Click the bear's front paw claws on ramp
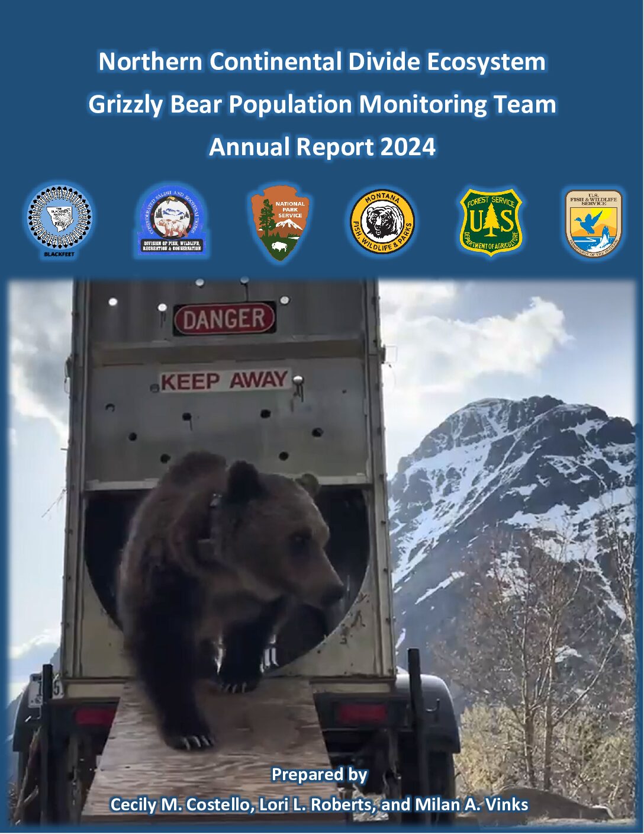This screenshot has width=644, height=834. [x=195, y=740]
